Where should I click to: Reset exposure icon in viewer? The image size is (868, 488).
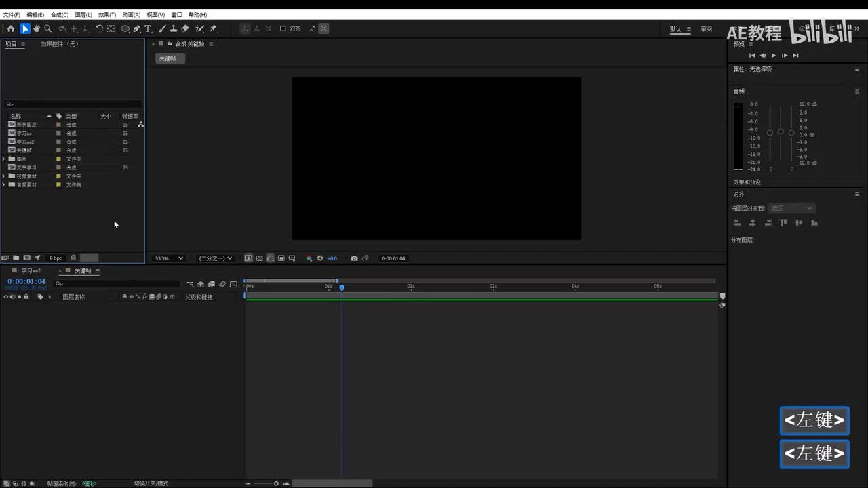coord(320,258)
